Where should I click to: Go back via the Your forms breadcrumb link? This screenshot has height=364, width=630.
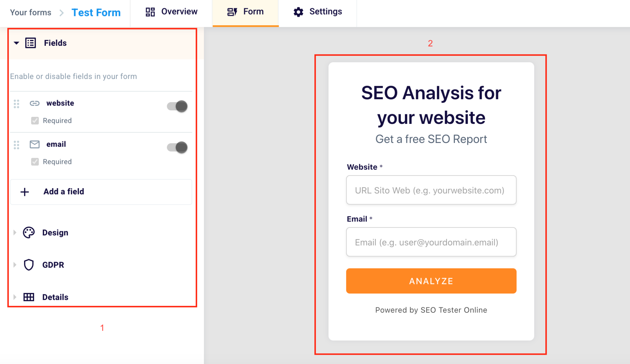point(30,12)
